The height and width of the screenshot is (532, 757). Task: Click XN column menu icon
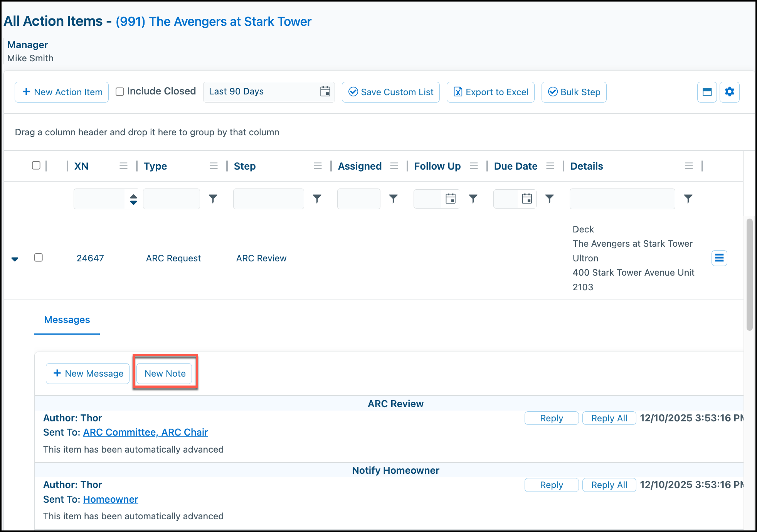click(123, 166)
